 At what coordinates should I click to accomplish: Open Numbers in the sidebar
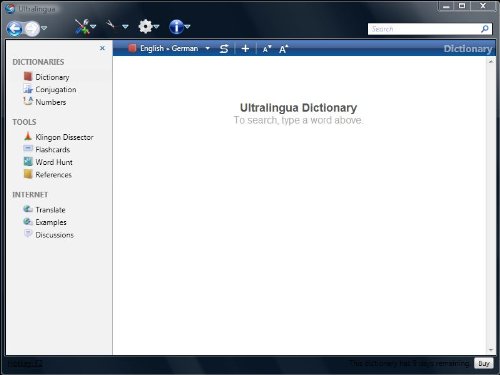click(51, 102)
